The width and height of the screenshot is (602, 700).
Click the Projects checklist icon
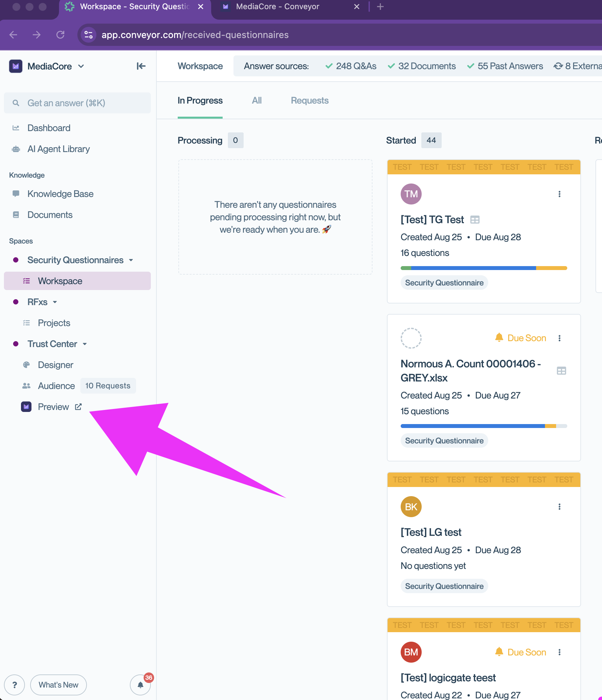26,323
